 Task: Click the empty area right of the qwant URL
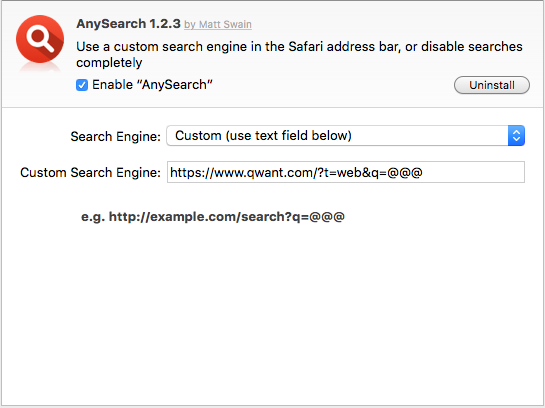point(473,172)
